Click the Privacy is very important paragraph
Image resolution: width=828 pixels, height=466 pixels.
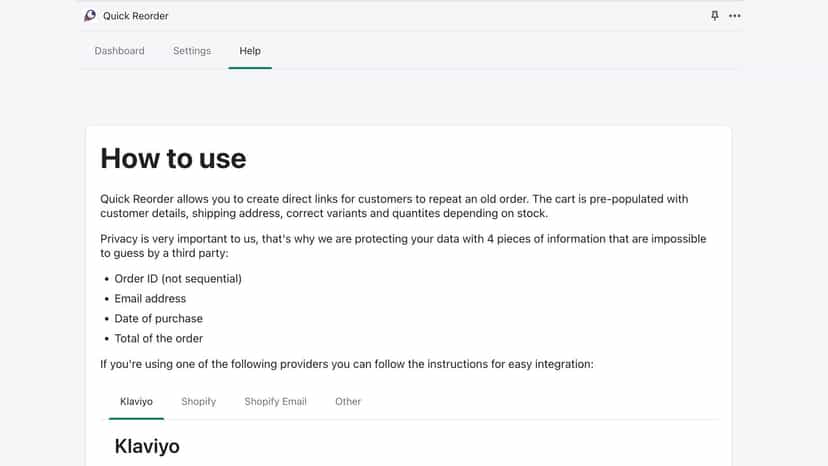pos(403,246)
